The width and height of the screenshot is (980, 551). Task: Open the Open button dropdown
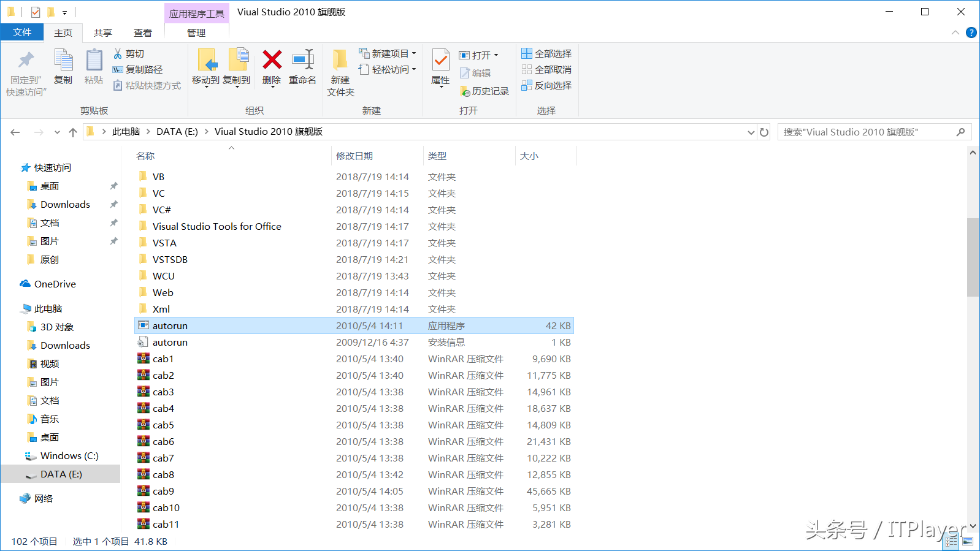coord(496,55)
